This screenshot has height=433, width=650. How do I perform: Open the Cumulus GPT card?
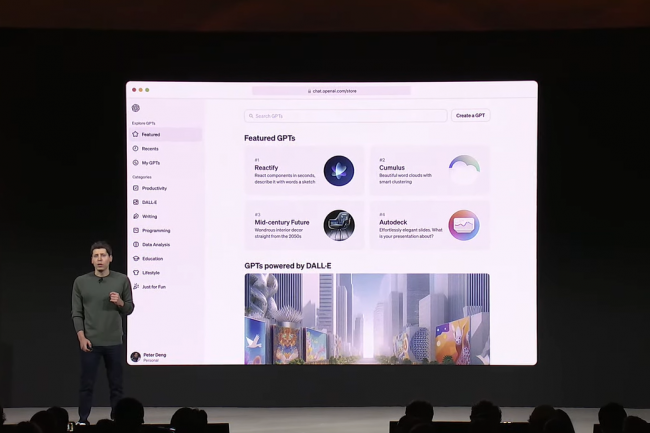(429, 170)
